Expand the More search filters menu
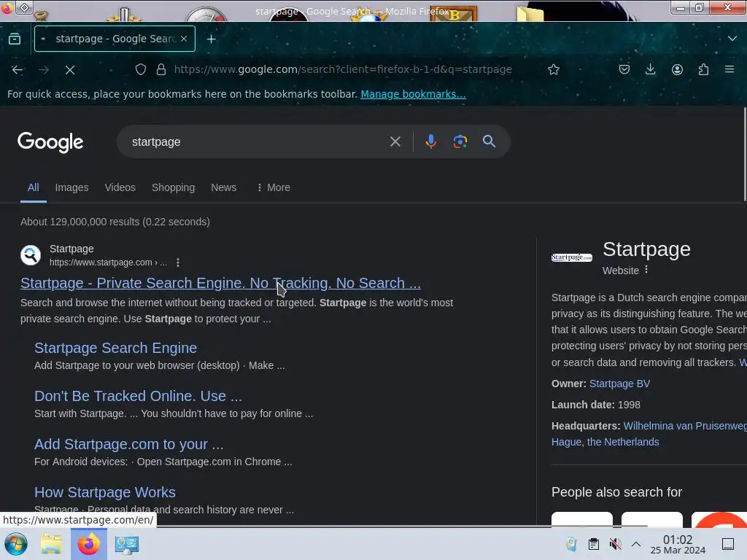 pyautogui.click(x=273, y=187)
